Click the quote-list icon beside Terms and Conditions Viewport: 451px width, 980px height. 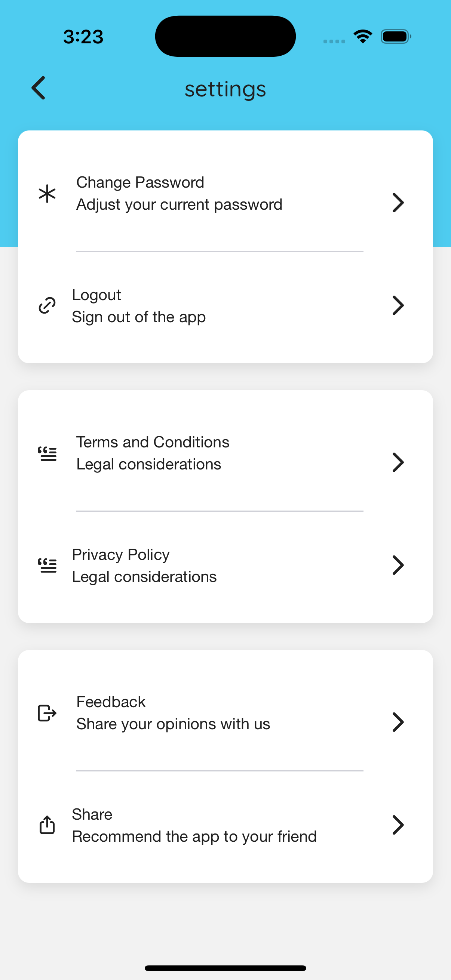click(x=47, y=453)
